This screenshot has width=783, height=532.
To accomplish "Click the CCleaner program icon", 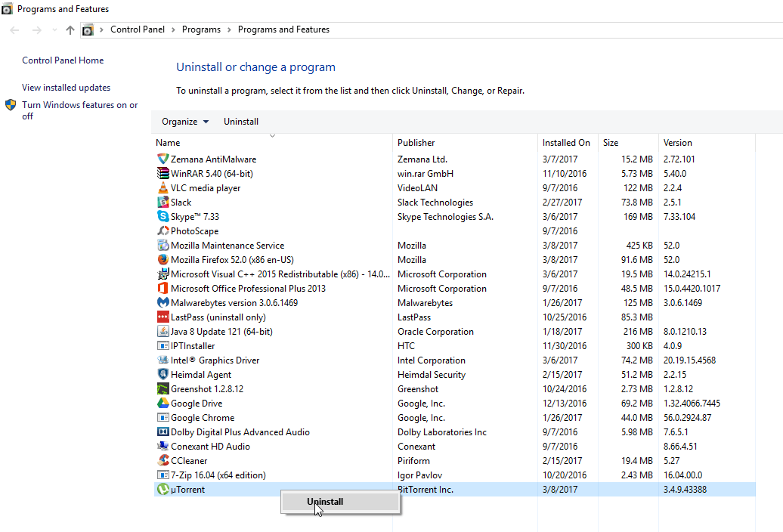I will pos(162,461).
